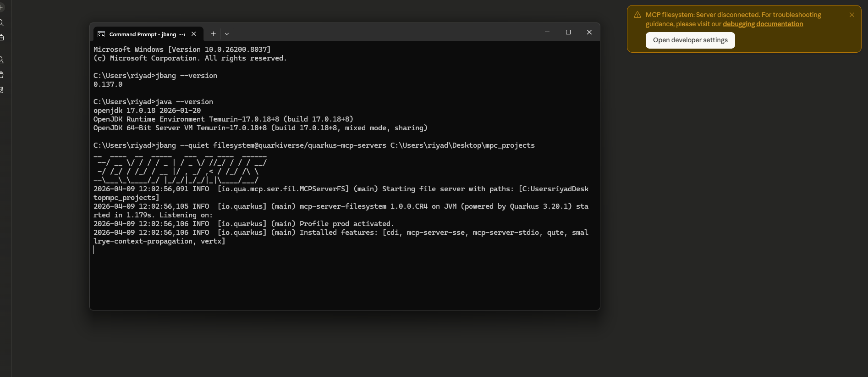Click the bottom-most left sidebar icon
This screenshot has width=868, height=377.
pyautogui.click(x=1, y=90)
